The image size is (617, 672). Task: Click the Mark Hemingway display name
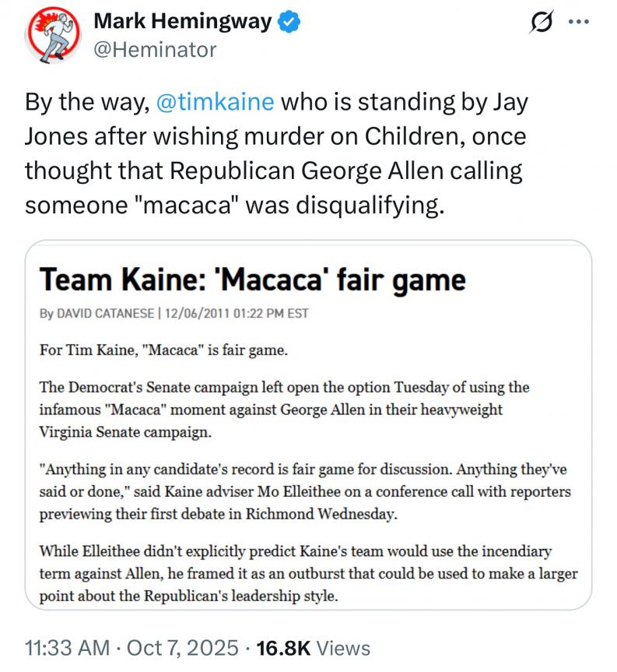182,23
